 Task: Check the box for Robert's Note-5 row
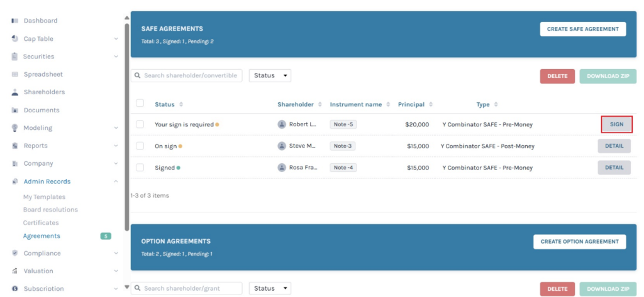point(140,124)
